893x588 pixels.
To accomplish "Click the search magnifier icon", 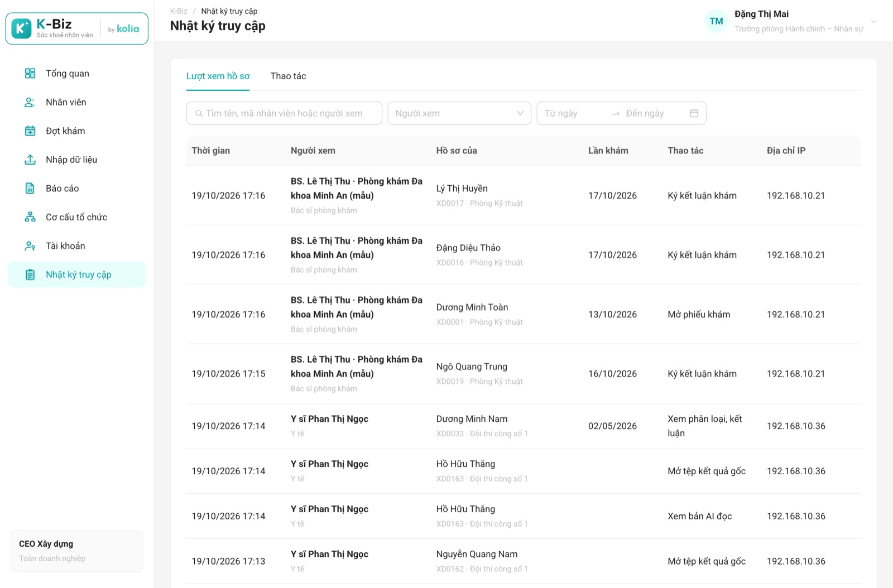I will pyautogui.click(x=199, y=113).
